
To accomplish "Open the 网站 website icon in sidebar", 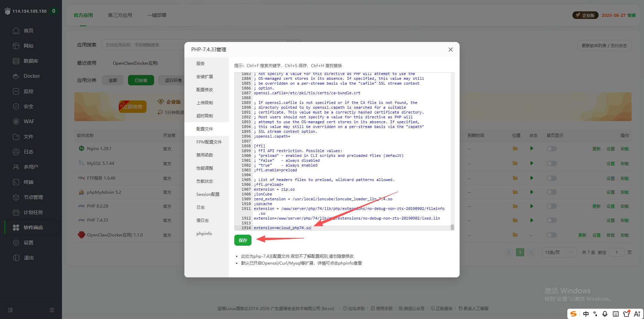I will click(x=16, y=46).
